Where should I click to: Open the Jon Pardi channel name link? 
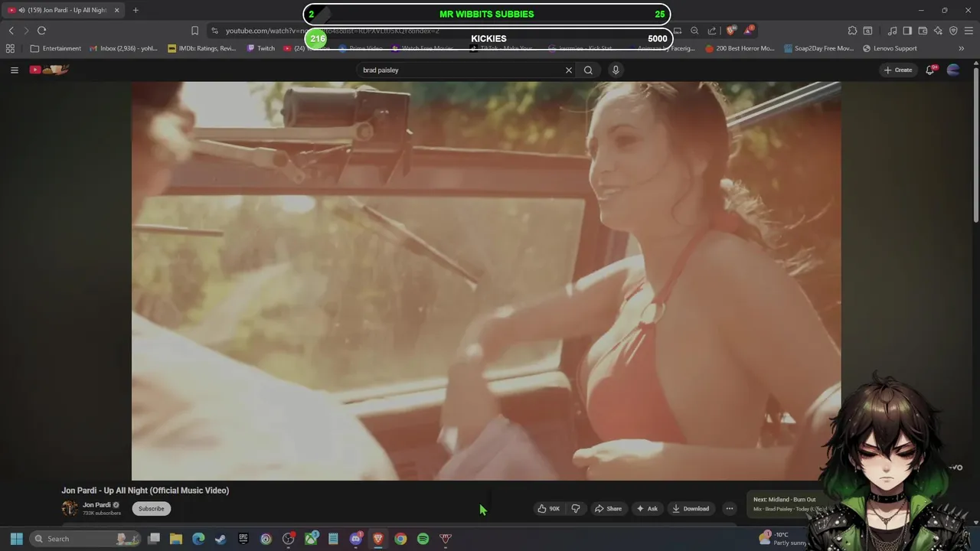point(96,504)
